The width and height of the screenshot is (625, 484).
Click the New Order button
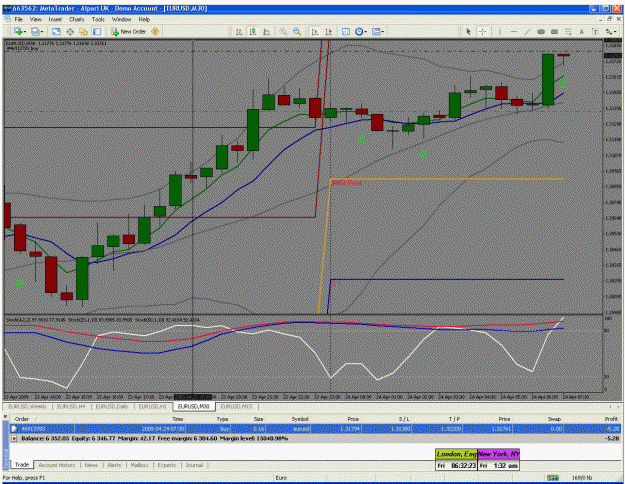tap(128, 31)
